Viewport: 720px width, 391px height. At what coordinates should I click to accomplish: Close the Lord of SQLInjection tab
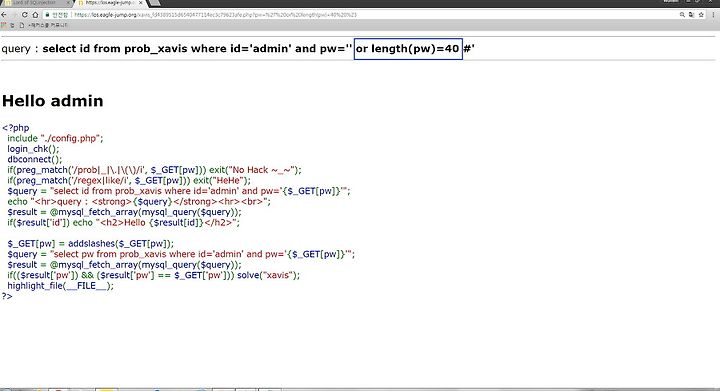[69, 3]
